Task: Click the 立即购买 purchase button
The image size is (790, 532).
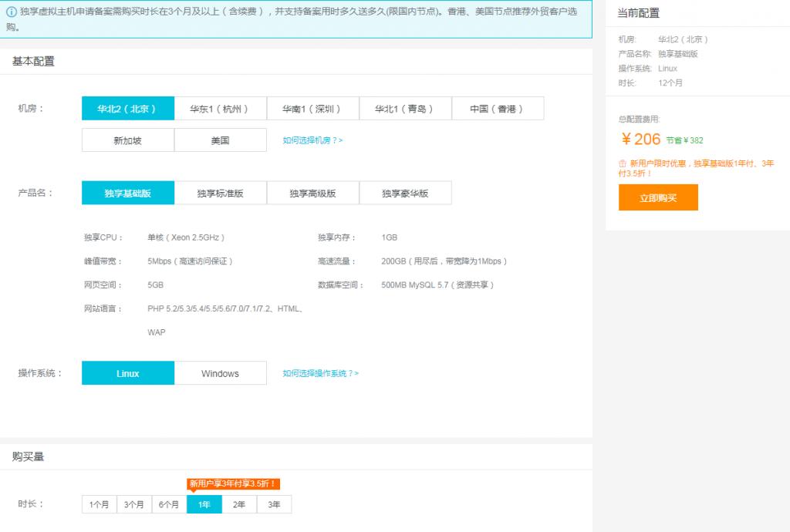Action: tap(657, 197)
